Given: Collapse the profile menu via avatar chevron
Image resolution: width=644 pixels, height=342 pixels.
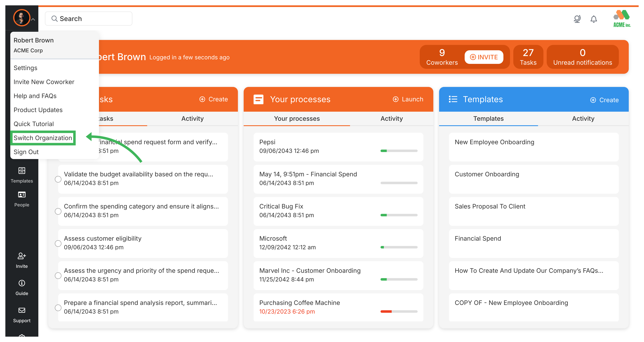Looking at the screenshot, I should [x=33, y=19].
